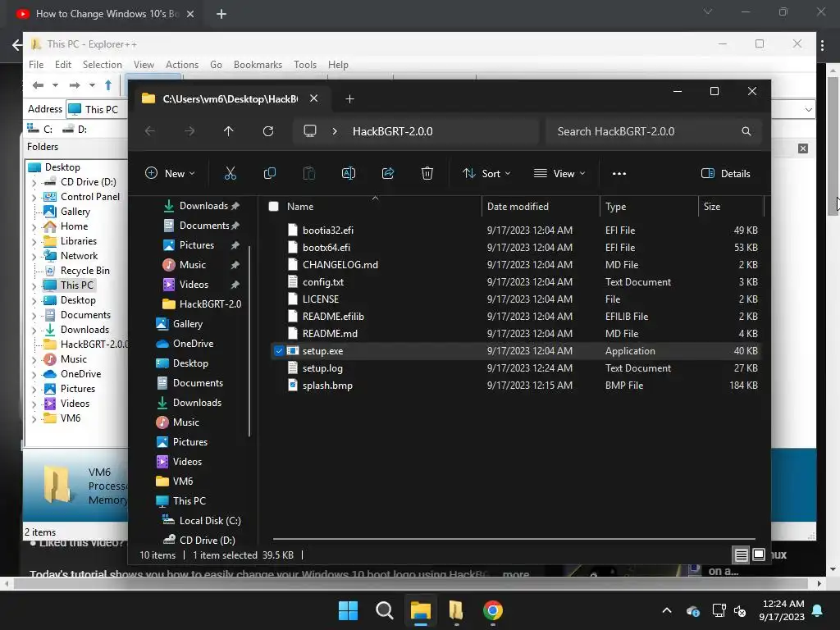This screenshot has height=630, width=840.
Task: Select the config.txt file
Action: [x=515, y=282]
